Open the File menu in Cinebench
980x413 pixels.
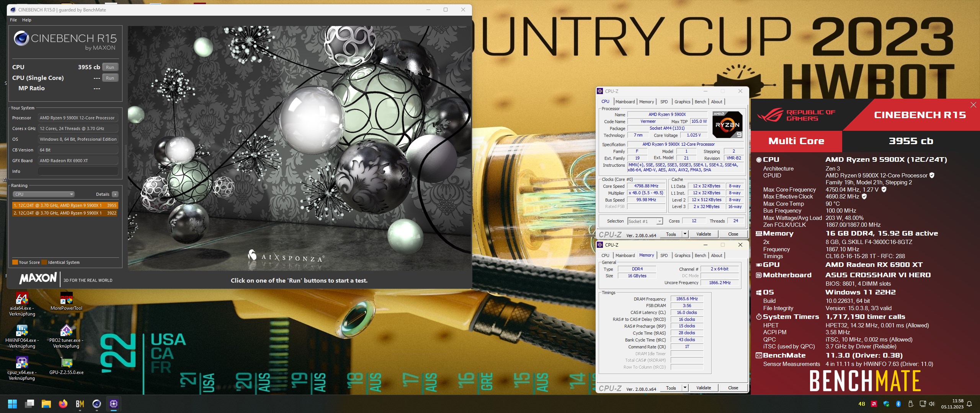[13, 20]
